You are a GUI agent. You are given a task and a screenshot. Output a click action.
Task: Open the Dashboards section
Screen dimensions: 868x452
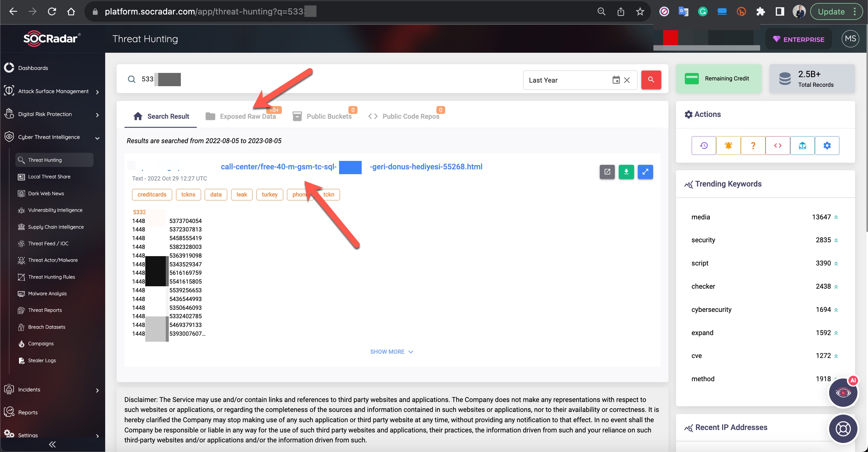33,68
